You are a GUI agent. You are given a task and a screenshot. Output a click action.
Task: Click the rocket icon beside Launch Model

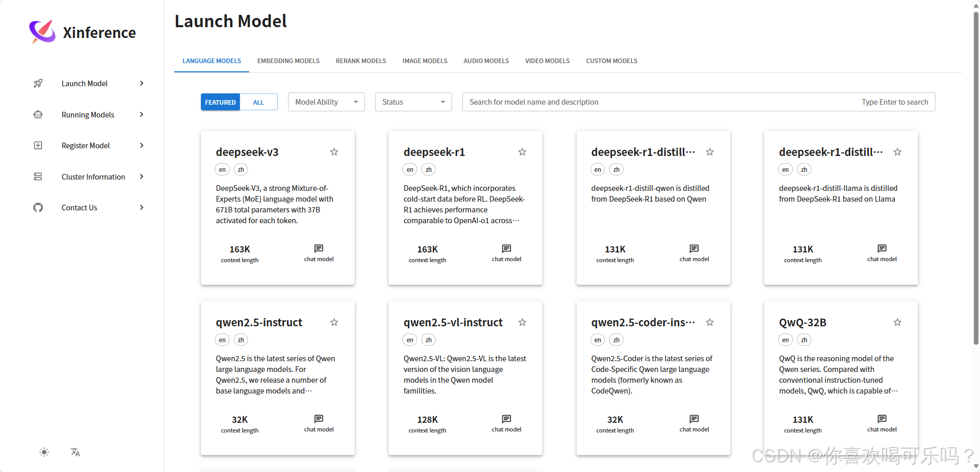click(38, 84)
